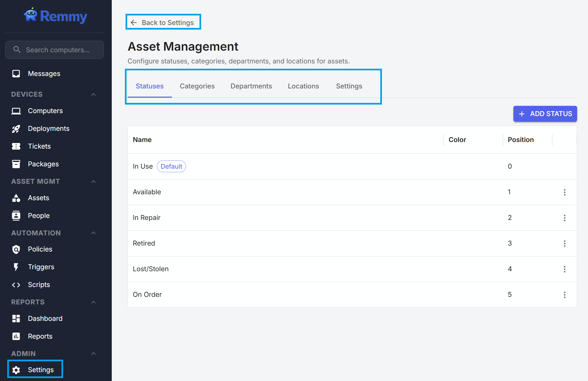
Task: Open the People page
Action: tap(39, 215)
